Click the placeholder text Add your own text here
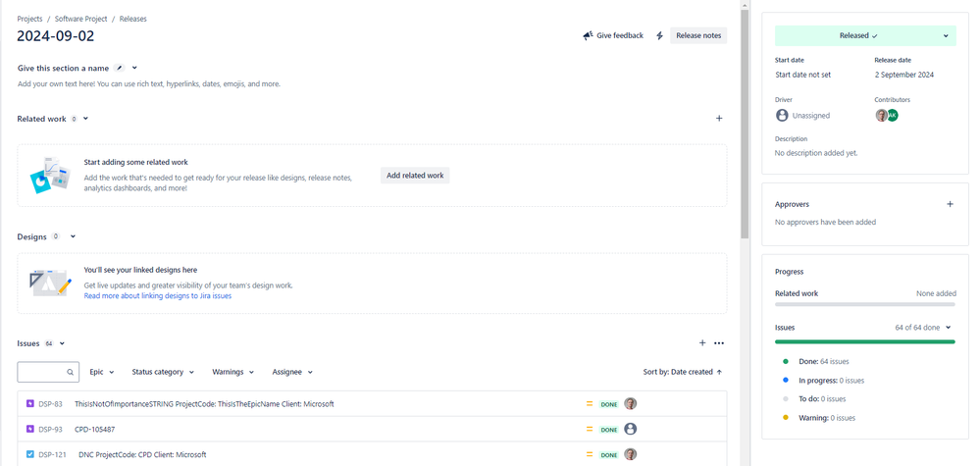 [x=149, y=83]
